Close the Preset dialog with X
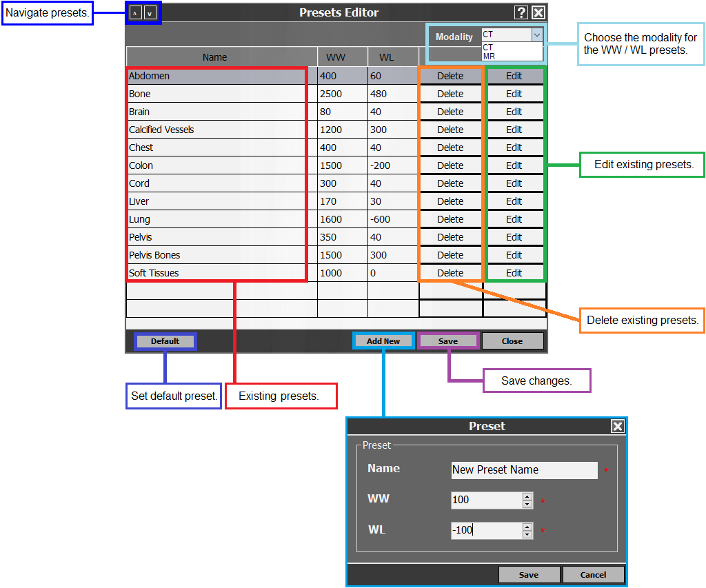This screenshot has width=706, height=588. pos(618,426)
